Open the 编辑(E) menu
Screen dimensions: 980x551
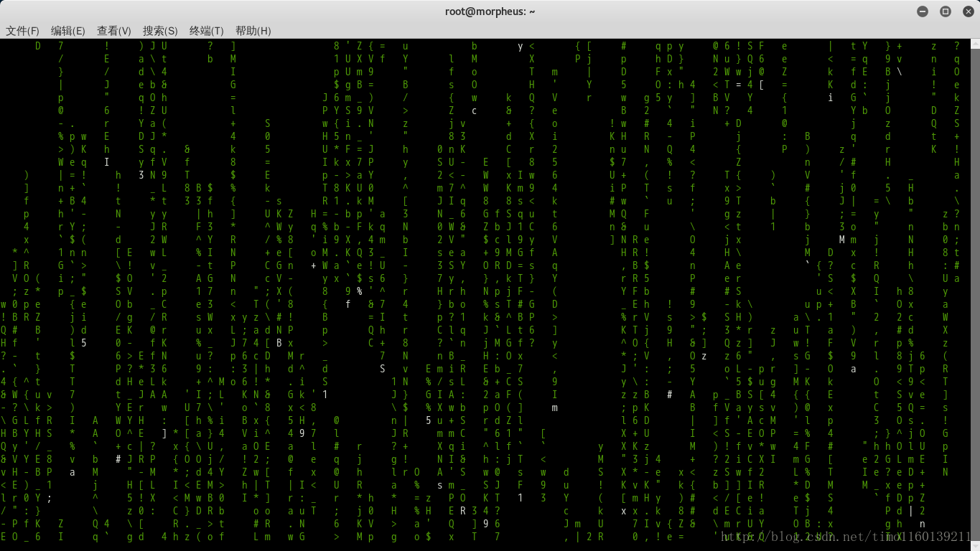click(68, 31)
